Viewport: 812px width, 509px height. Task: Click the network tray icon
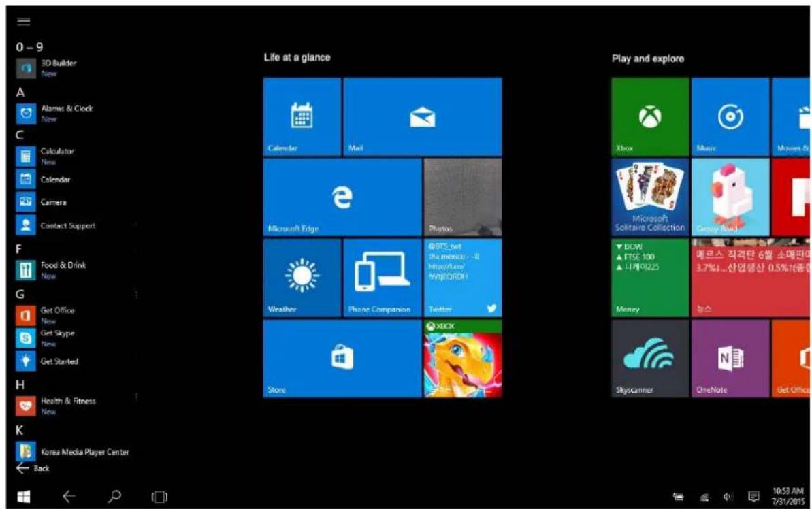(x=704, y=497)
